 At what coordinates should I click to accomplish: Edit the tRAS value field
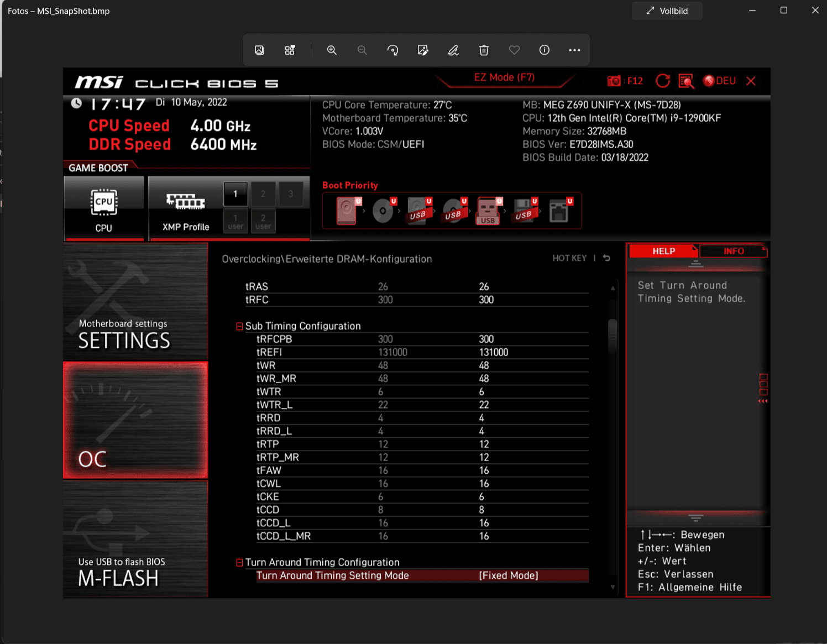pos(484,286)
